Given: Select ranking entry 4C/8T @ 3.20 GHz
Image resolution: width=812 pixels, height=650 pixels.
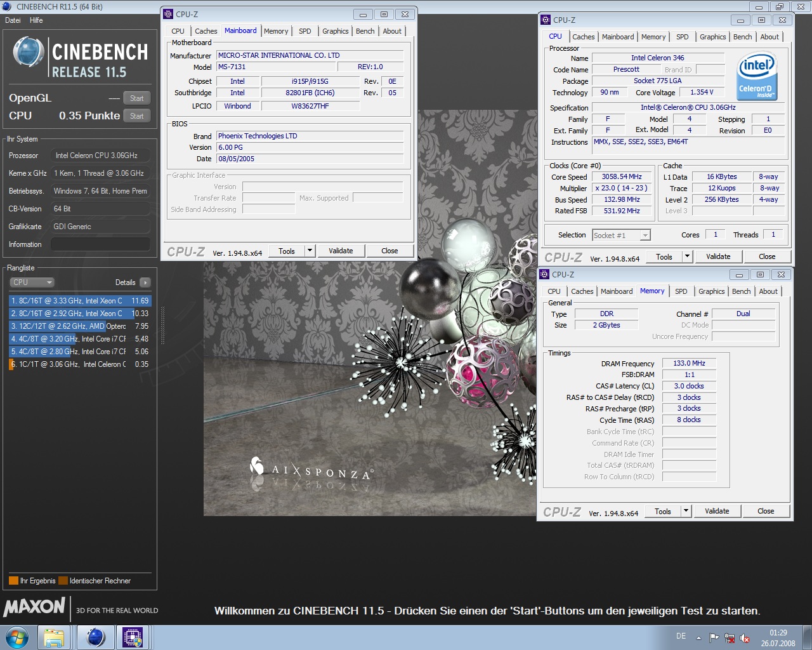Looking at the screenshot, I should coord(80,339).
